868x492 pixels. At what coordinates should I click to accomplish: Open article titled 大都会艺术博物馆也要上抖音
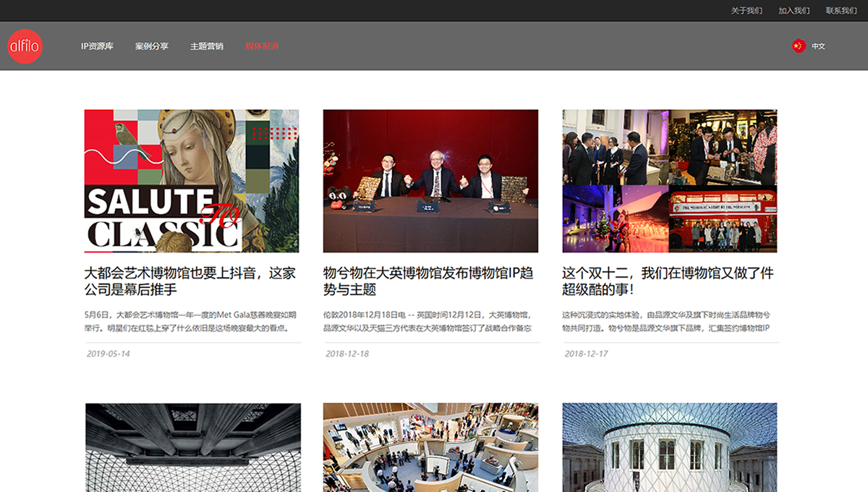(x=190, y=281)
